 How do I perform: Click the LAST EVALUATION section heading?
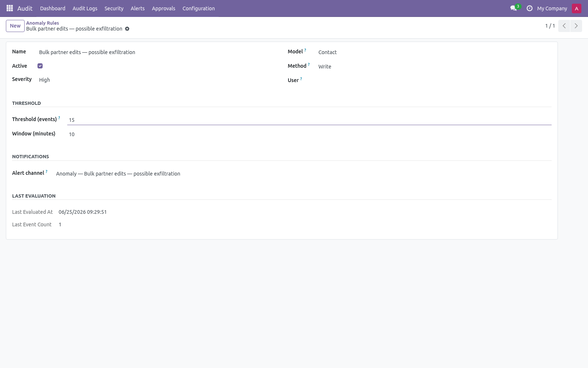coord(34,196)
